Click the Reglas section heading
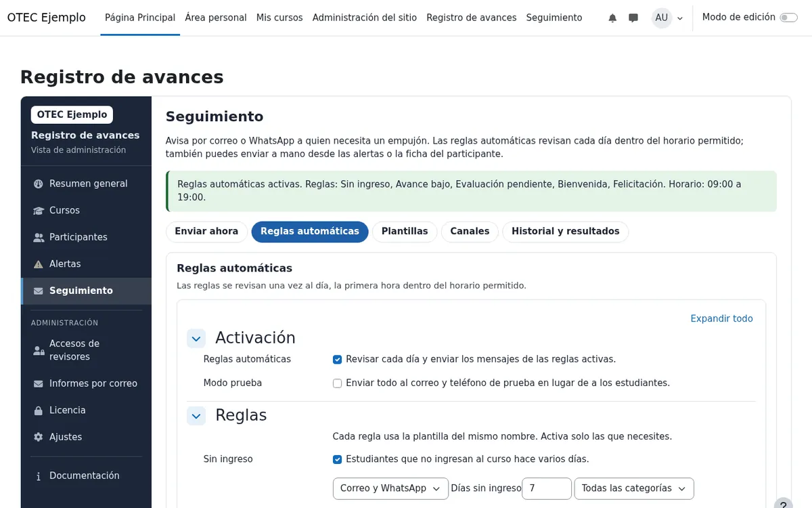Screen dimensions: 812x508 241,415
